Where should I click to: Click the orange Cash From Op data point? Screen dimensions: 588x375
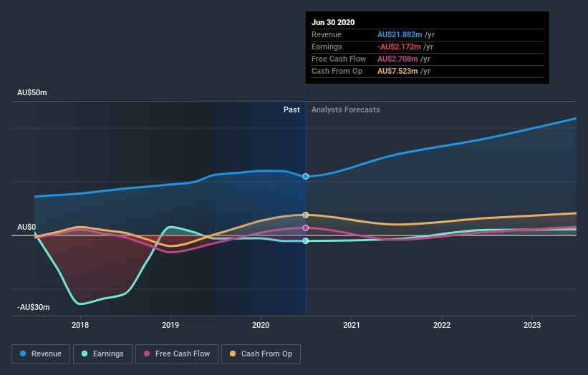(306, 215)
